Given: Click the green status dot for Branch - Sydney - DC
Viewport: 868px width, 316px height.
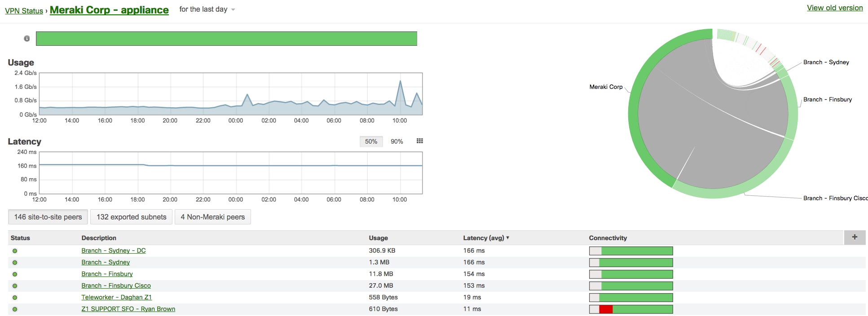Looking at the screenshot, I should (15, 251).
